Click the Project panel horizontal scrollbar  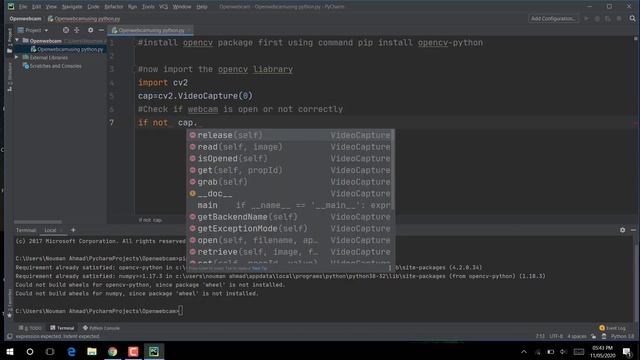38,222
